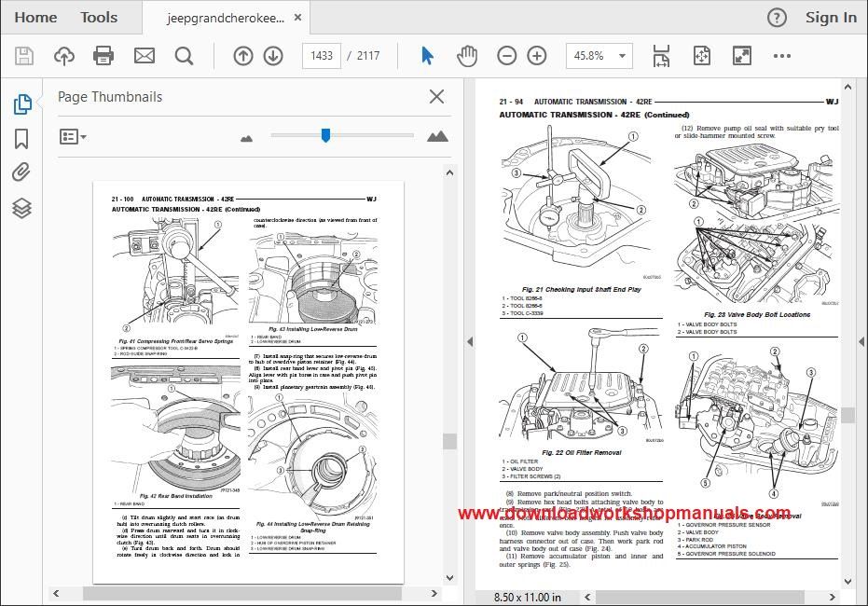This screenshot has width=868, height=606.
Task: Expand the right tools pane arrow
Action: coord(861,342)
